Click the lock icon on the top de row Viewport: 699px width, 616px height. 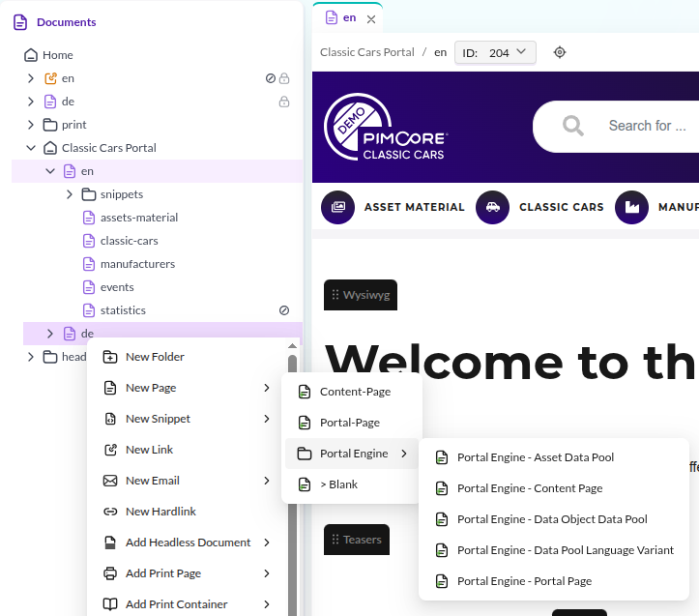(x=284, y=102)
